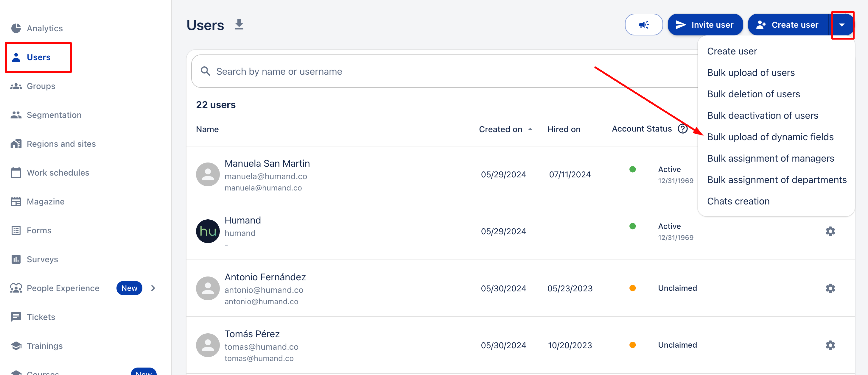868x375 pixels.
Task: Select Bulk upload of dynamic fields
Action: [770, 137]
